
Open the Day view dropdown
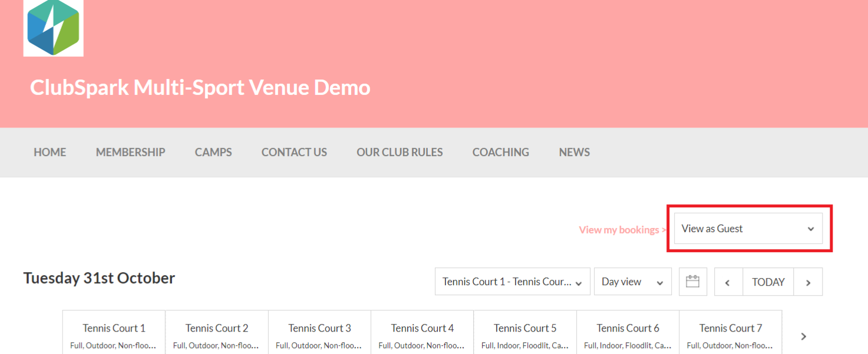click(x=633, y=282)
